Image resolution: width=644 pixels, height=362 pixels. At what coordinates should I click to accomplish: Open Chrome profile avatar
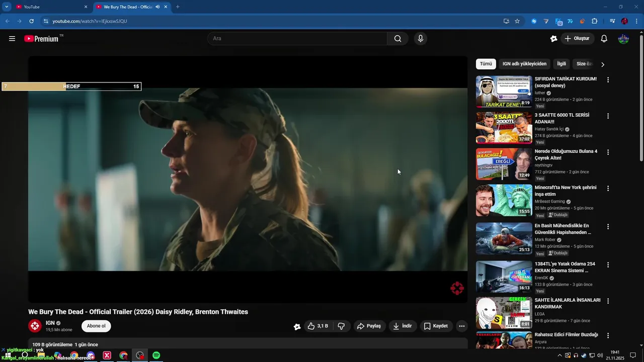click(624, 21)
